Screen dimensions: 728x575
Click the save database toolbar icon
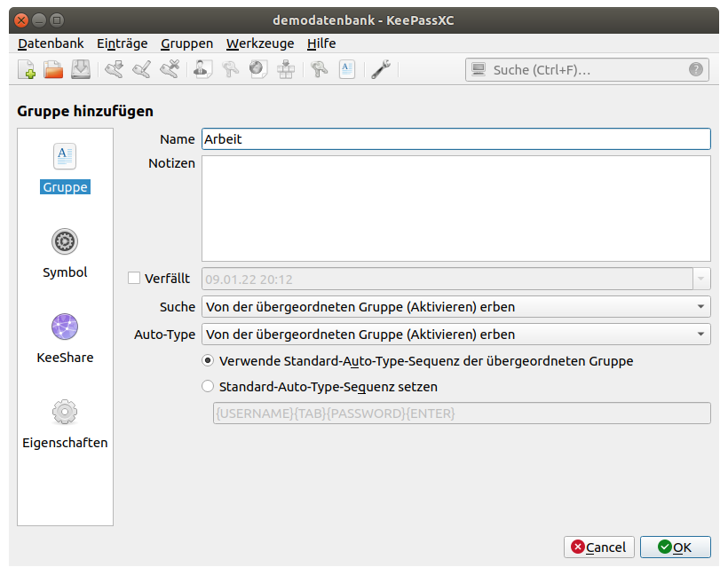point(81,69)
